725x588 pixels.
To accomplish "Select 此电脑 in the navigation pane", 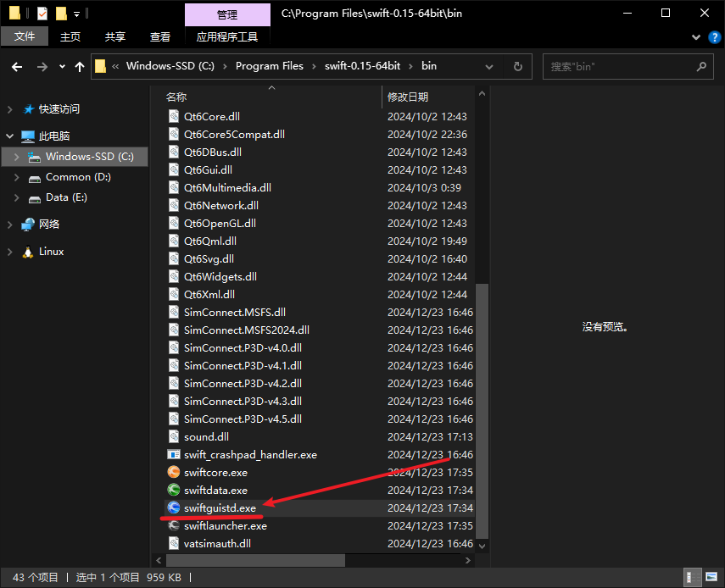I will [54, 136].
